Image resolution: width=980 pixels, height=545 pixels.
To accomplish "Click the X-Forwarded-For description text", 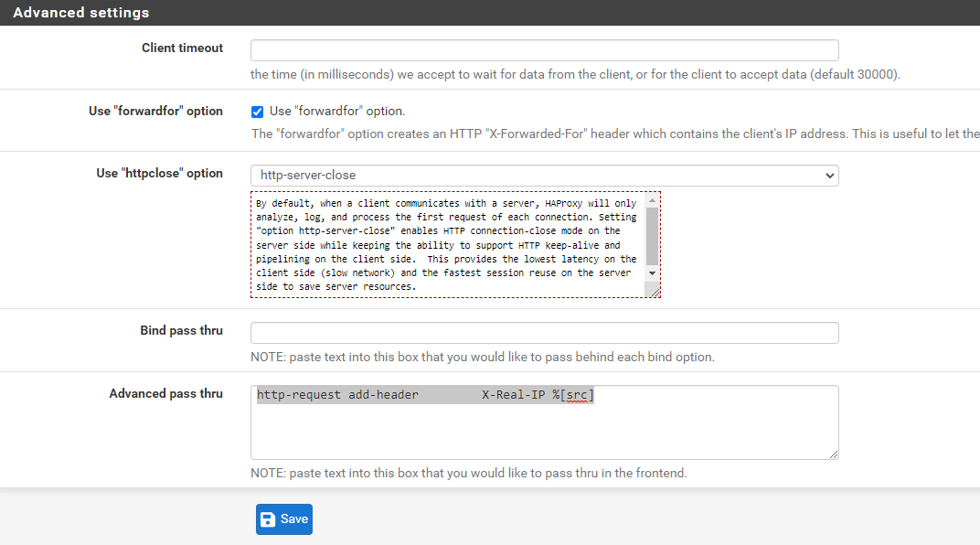I will [x=615, y=134].
